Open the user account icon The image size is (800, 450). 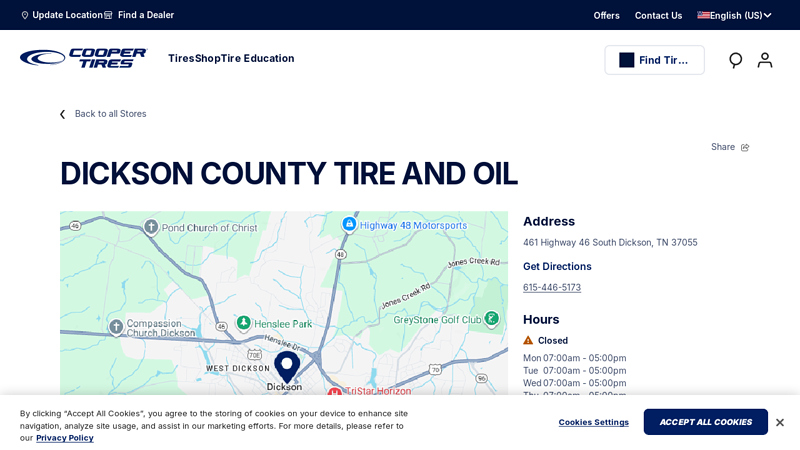(764, 60)
